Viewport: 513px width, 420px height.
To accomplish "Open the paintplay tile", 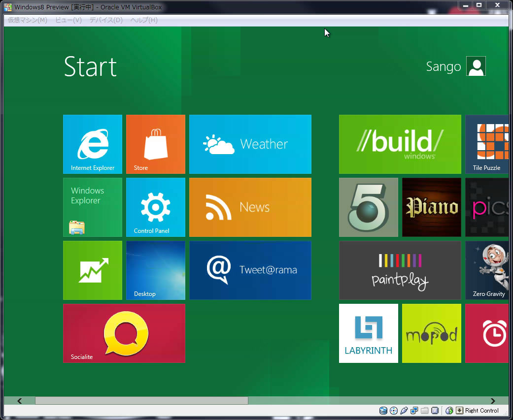I will pos(400,270).
